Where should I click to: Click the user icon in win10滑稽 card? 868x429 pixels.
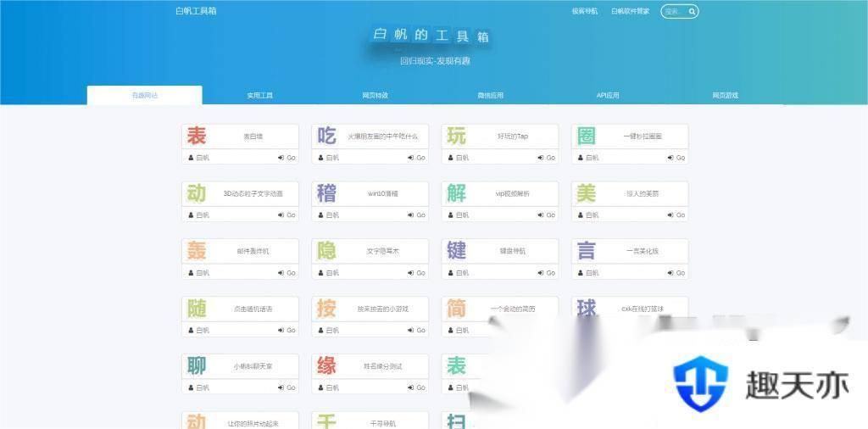[321, 215]
